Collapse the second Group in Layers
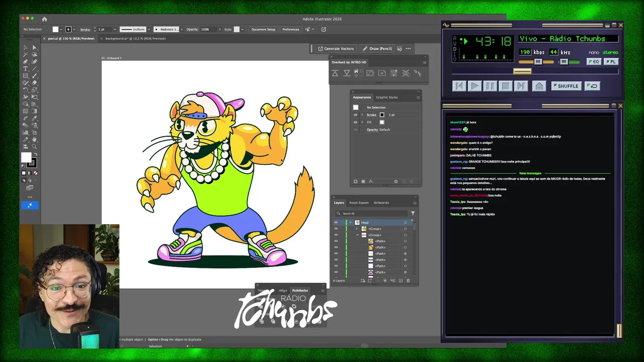 click(x=357, y=235)
